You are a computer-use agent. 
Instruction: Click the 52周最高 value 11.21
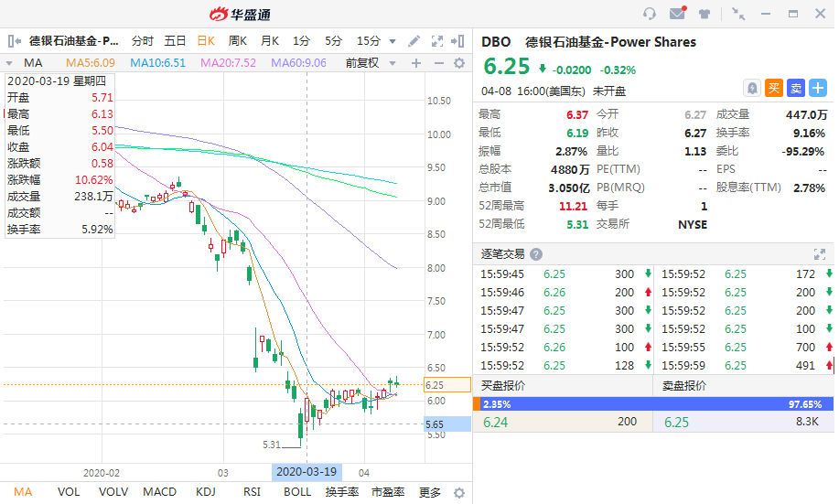[573, 206]
